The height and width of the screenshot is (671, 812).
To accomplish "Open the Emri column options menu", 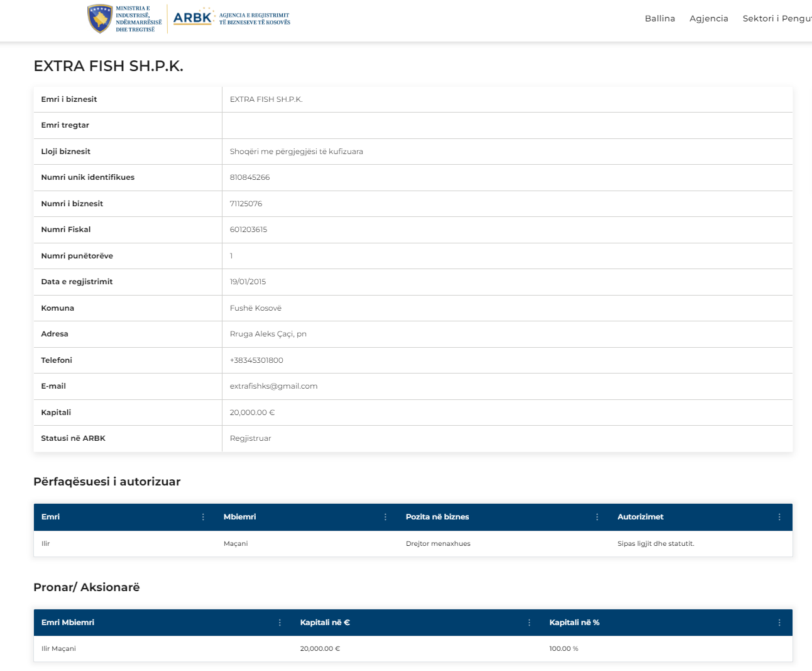I will (x=203, y=517).
